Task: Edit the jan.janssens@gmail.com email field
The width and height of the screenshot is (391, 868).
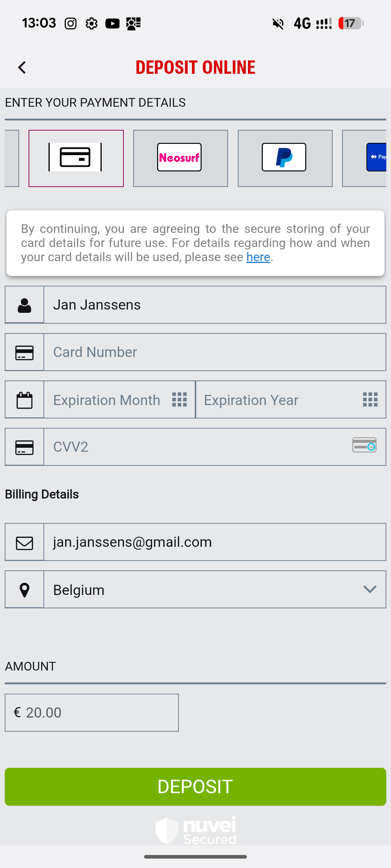Action: tap(214, 542)
